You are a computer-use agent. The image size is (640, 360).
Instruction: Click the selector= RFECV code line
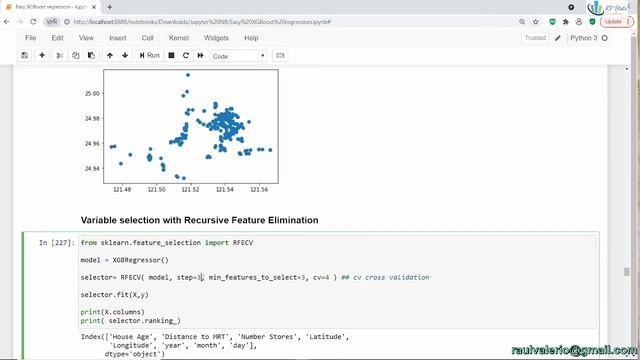[255, 277]
